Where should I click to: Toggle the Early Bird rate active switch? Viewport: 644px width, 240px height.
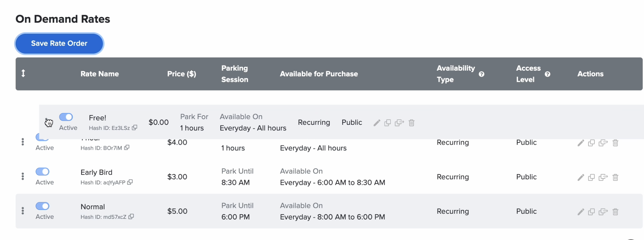(x=42, y=172)
